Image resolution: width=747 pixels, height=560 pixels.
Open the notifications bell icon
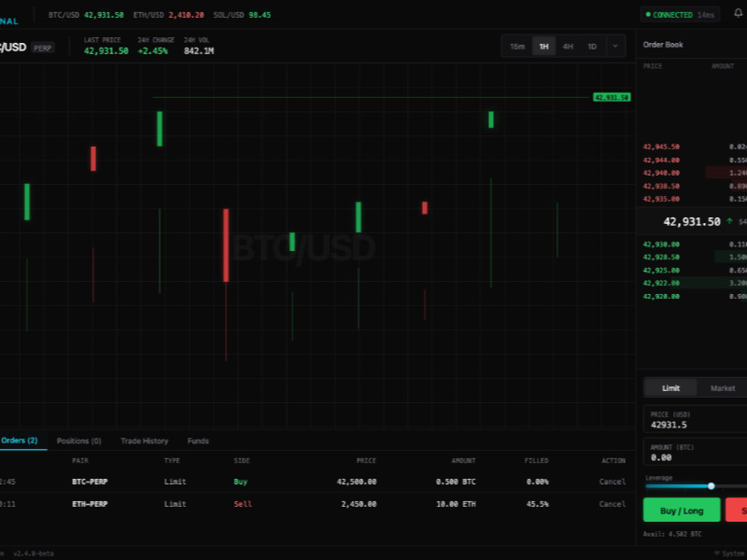[x=738, y=14]
